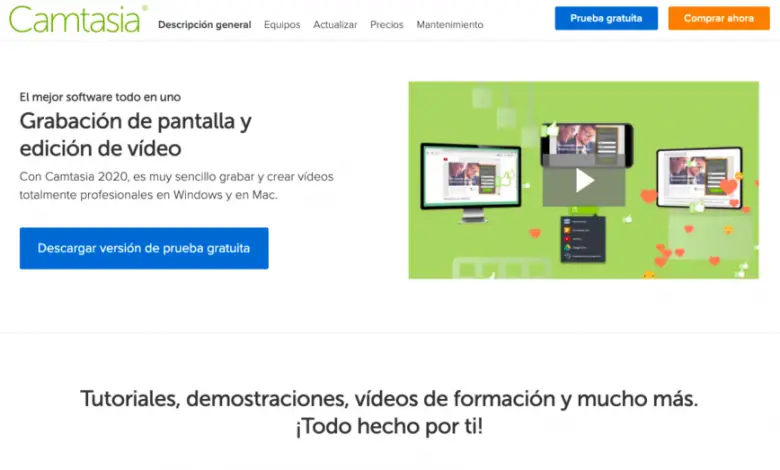
Task: Click the orange Comprar ahora button
Action: 719,18
